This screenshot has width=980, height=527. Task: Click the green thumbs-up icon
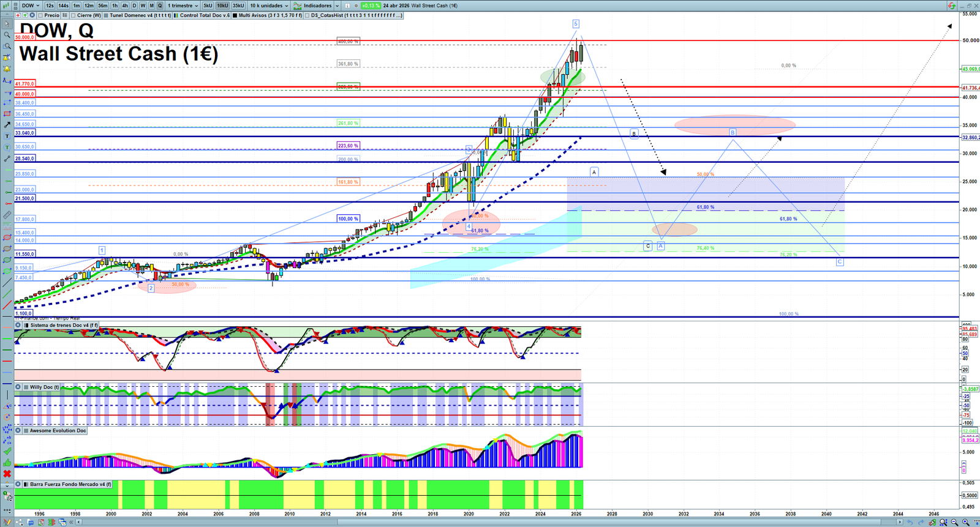click(7, 463)
